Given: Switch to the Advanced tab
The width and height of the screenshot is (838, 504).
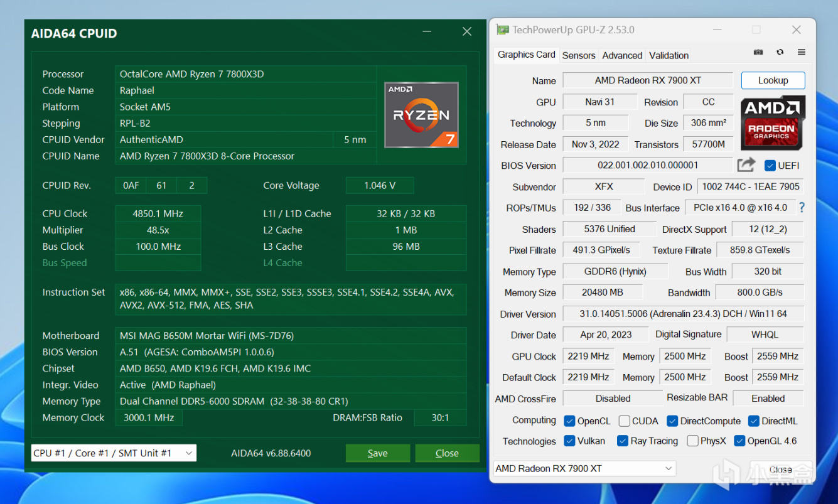Looking at the screenshot, I should pos(622,55).
